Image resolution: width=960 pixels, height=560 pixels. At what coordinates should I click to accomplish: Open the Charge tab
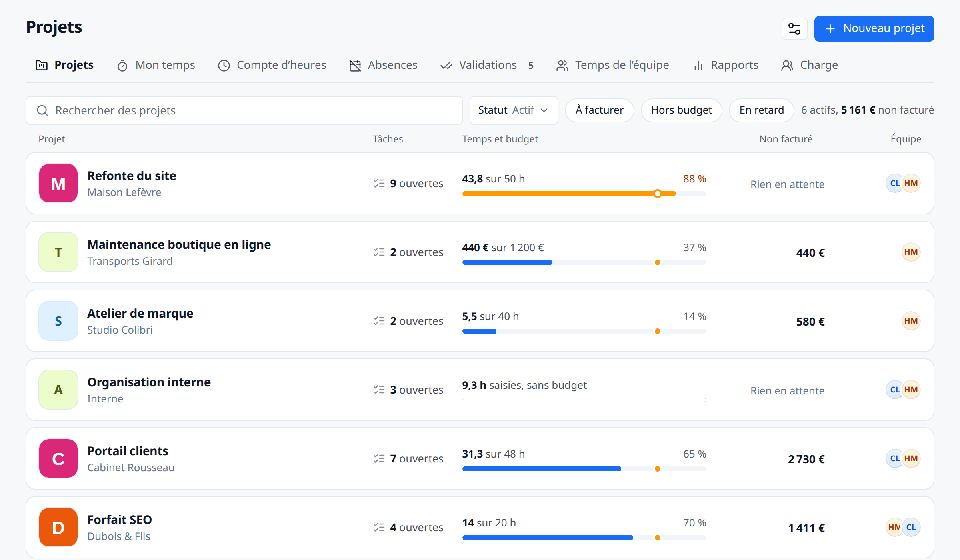coord(809,65)
